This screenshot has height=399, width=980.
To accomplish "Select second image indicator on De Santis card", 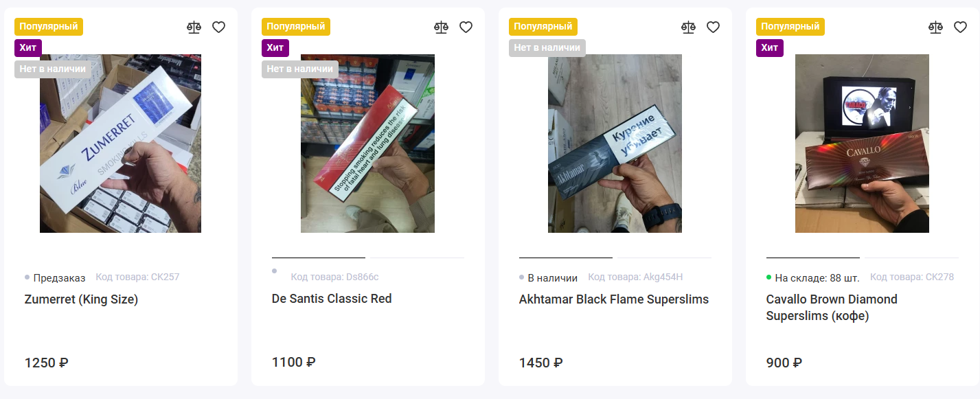I will (417, 258).
